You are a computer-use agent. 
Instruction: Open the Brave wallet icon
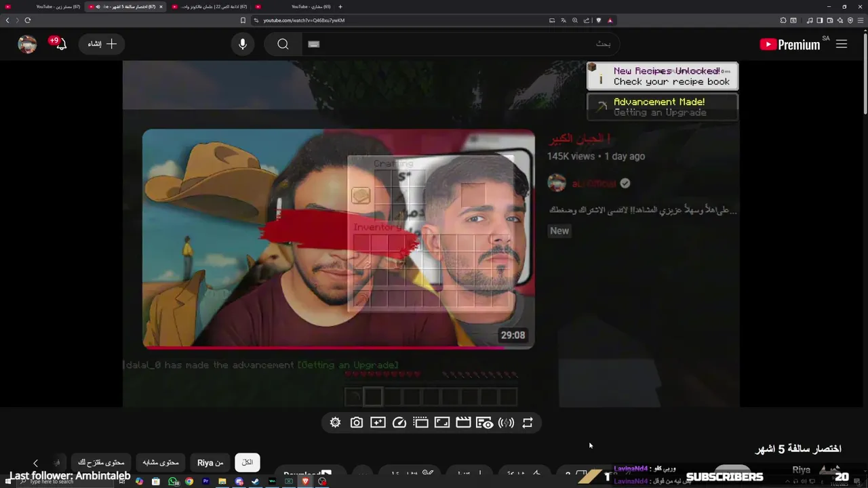pos(829,20)
